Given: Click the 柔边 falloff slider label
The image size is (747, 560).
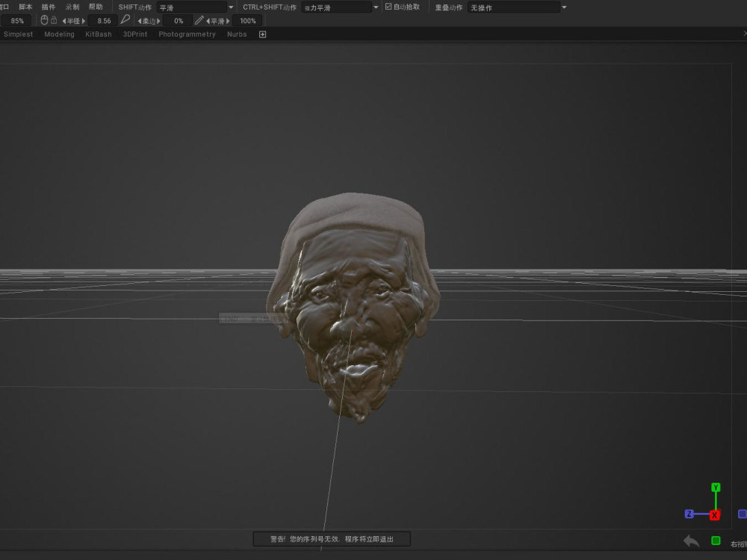Looking at the screenshot, I should point(149,21).
